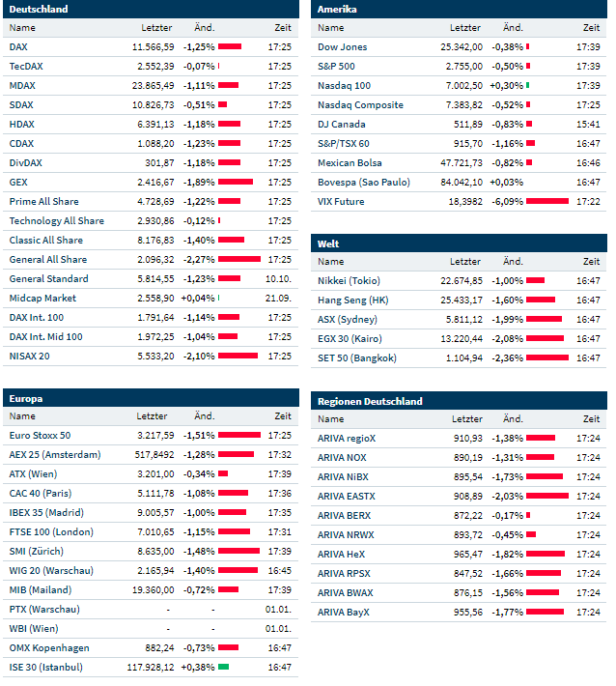Click the red change bar for GEX

tap(236, 182)
